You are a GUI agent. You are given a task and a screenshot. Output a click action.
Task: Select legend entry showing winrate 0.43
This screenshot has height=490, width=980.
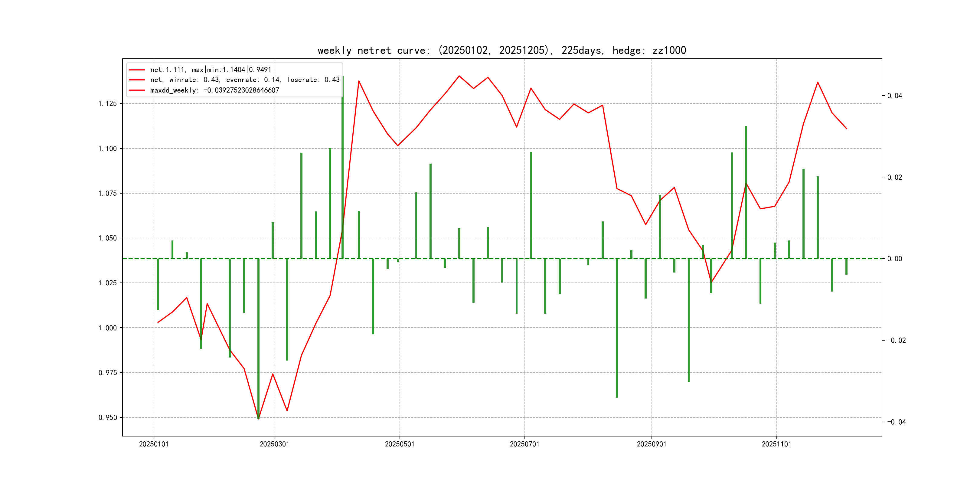point(245,80)
